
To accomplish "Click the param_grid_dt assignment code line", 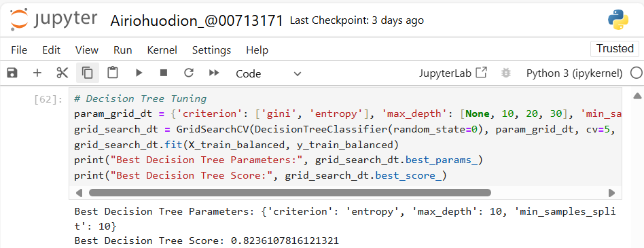I will coord(348,113).
